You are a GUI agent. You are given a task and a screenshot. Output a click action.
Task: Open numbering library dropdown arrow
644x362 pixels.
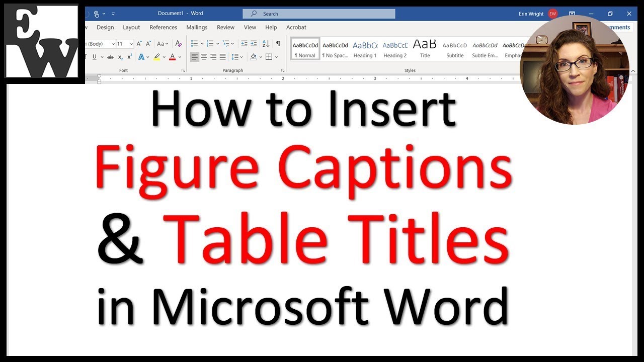pos(217,44)
